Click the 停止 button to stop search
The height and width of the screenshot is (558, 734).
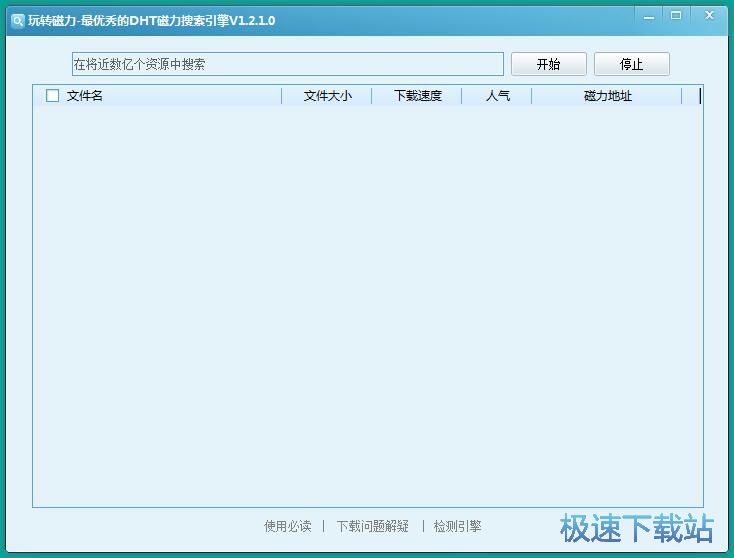tap(631, 64)
